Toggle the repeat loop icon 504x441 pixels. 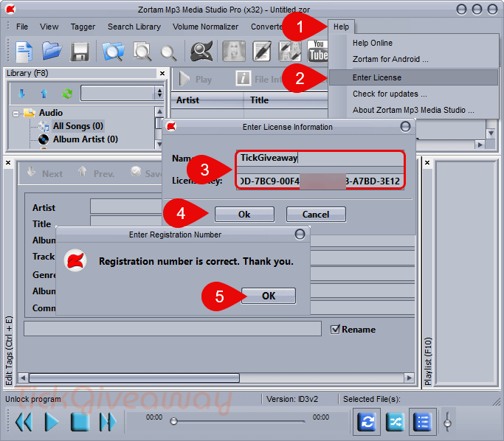click(x=367, y=422)
